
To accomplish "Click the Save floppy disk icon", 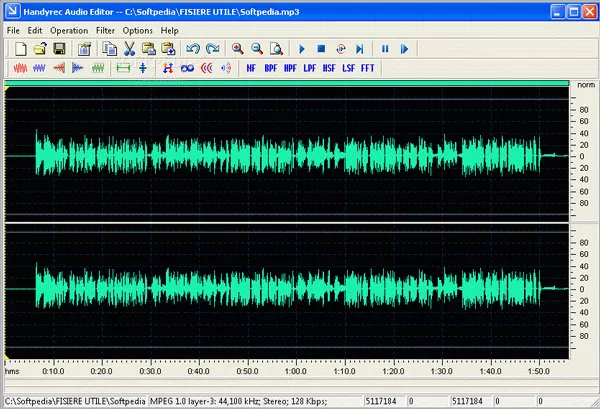I will point(59,48).
